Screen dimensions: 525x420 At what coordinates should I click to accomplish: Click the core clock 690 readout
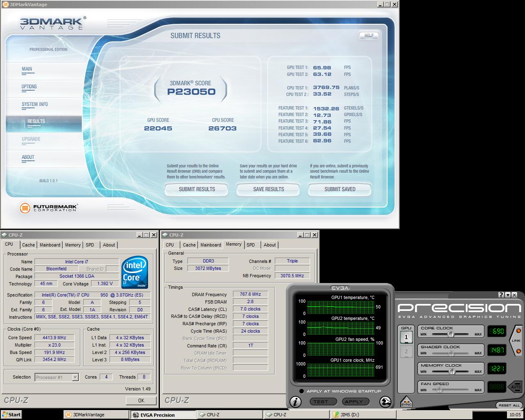point(497,331)
